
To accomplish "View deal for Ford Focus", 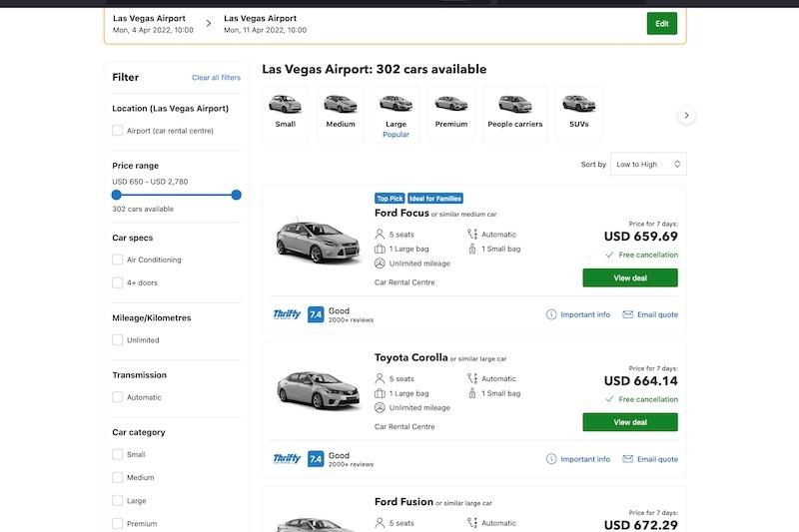I will [630, 277].
